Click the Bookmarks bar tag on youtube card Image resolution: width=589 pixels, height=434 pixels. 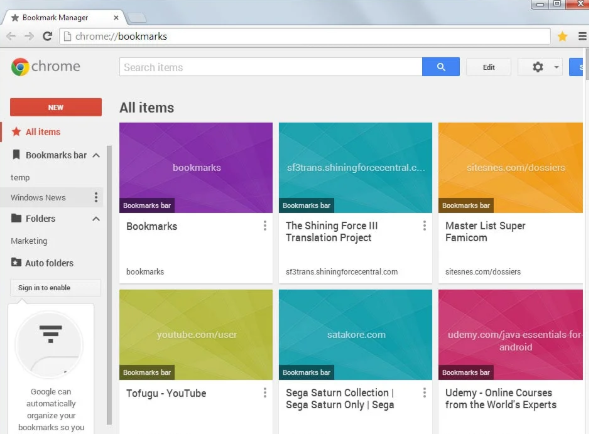[x=147, y=372]
